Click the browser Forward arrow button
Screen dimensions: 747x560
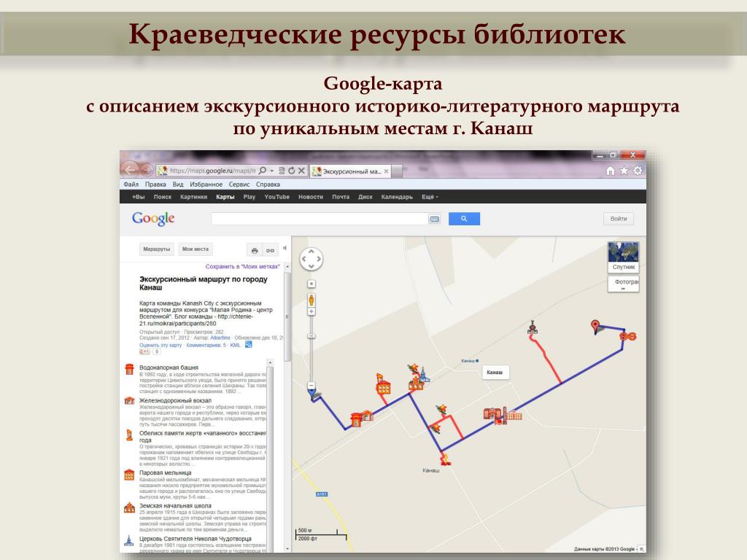[x=147, y=170]
